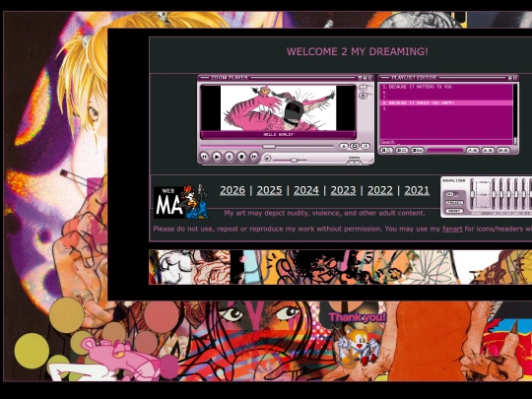Image resolution: width=532 pixels, height=399 pixels.
Task: Click the volume slider knob
Action: pyautogui.click(x=294, y=160)
